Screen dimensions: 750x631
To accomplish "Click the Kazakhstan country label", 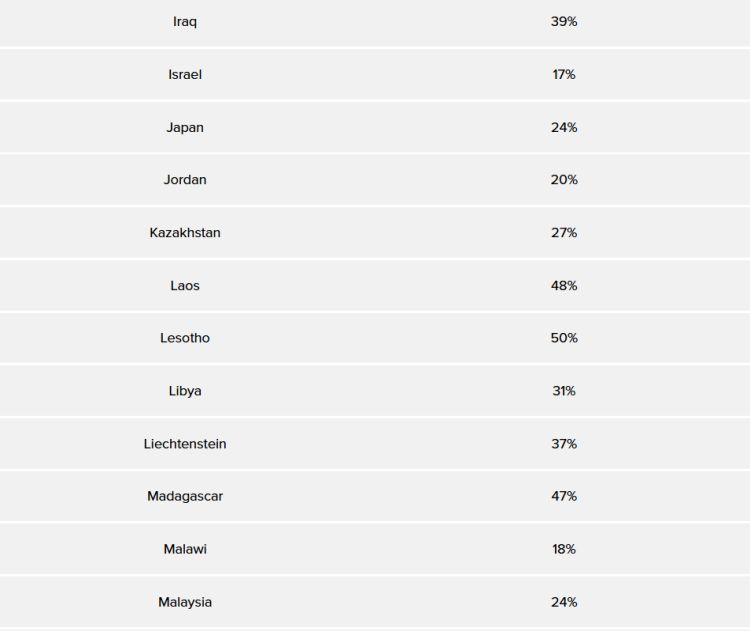I will coord(185,233).
